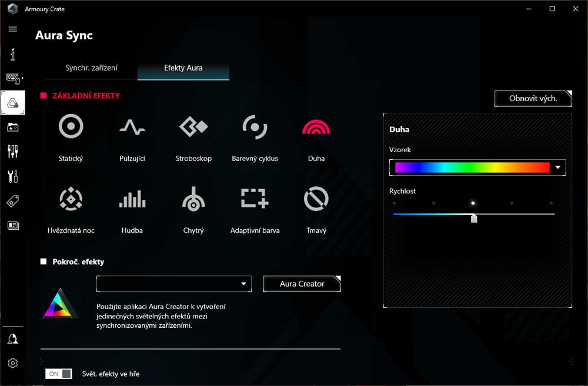Click the Rychlost speed slider handle
The width and height of the screenshot is (588, 386).
click(x=474, y=218)
